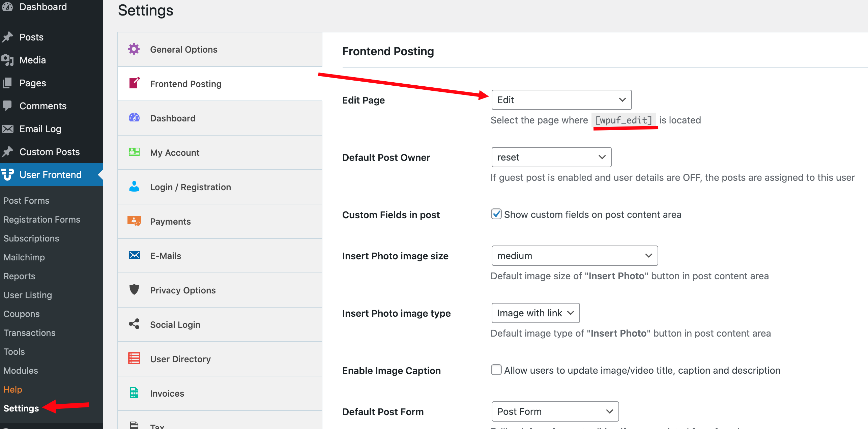
Task: Click the purple gear General Options icon
Action: point(134,49)
